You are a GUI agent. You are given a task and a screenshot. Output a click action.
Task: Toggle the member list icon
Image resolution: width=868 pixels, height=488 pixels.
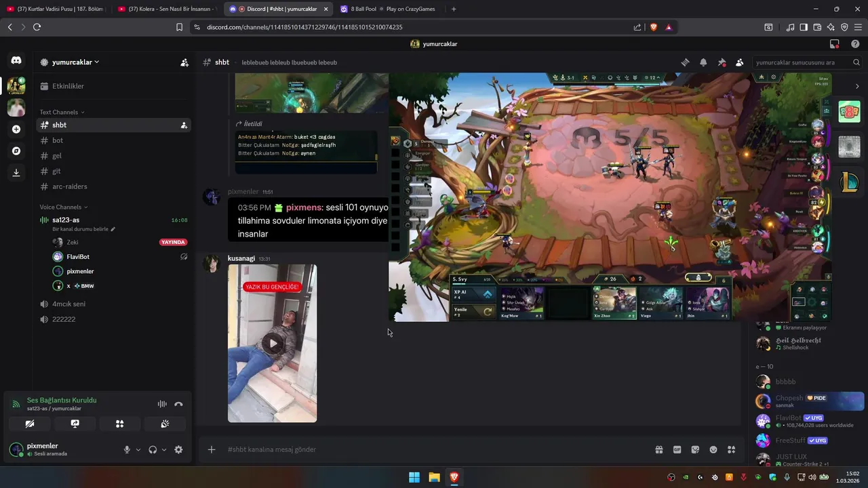[x=739, y=62]
